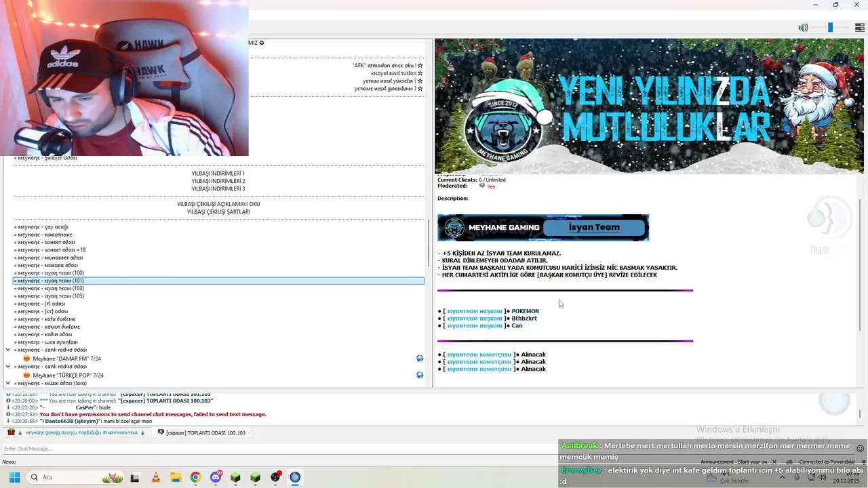Viewport: 868px width, 488px height.
Task: Click the headphone icon beside TÜRKÇE POP
Action: click(420, 375)
